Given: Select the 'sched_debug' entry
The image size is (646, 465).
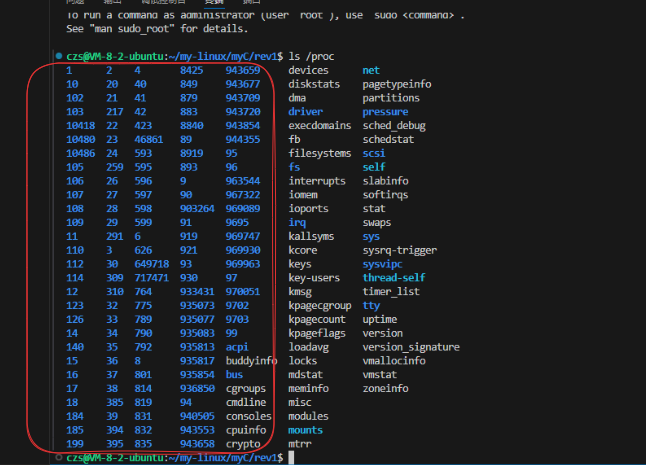Looking at the screenshot, I should [394, 126].
